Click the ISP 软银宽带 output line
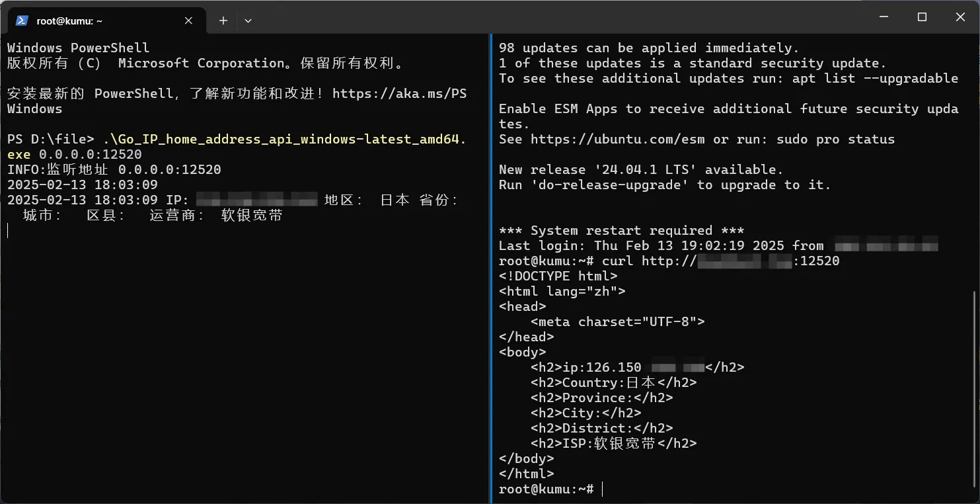Screen dimensions: 980x504 pos(613,443)
